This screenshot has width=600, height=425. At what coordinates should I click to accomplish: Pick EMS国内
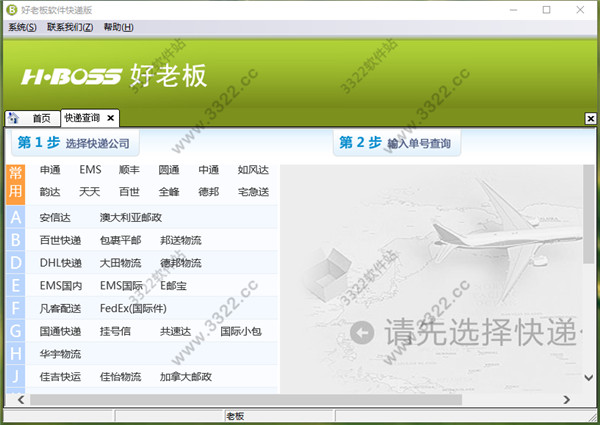61,286
